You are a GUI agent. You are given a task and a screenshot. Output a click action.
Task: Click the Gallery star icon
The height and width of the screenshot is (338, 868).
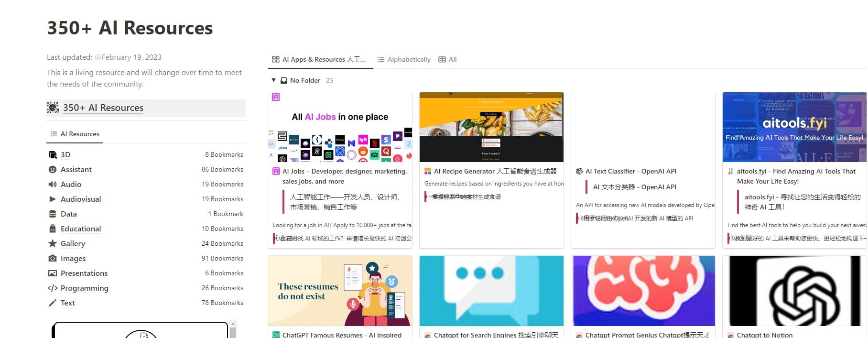[x=53, y=243]
